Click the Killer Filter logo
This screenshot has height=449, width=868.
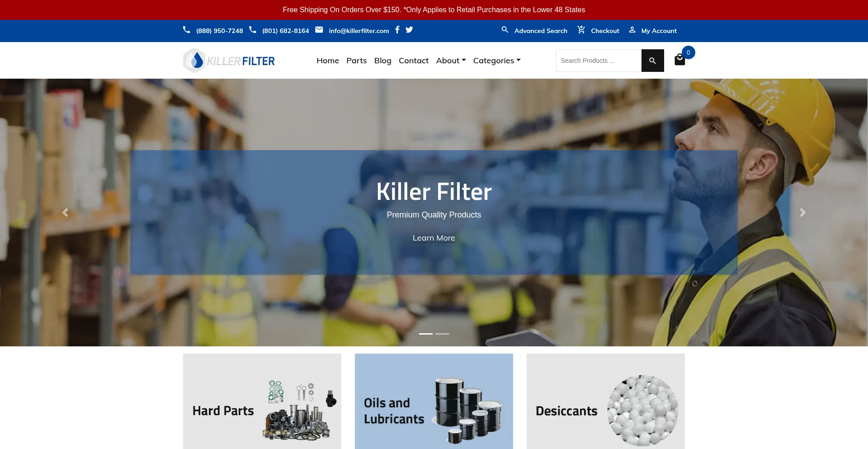point(229,61)
